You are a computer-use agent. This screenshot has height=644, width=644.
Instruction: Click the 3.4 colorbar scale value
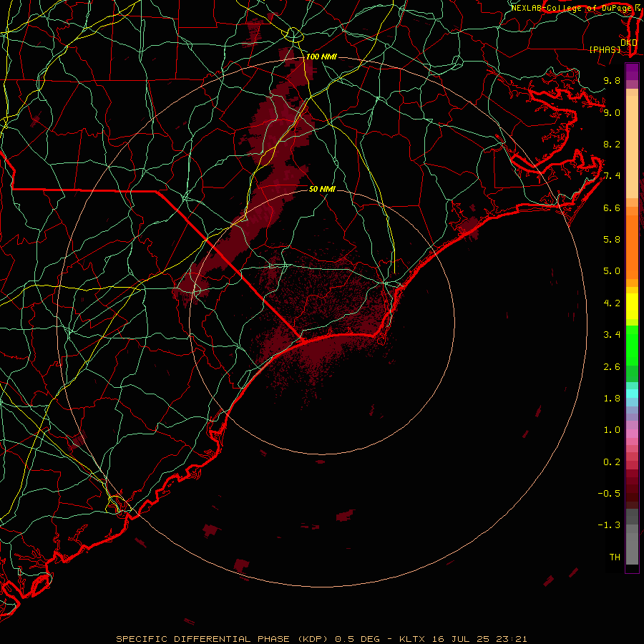click(612, 334)
